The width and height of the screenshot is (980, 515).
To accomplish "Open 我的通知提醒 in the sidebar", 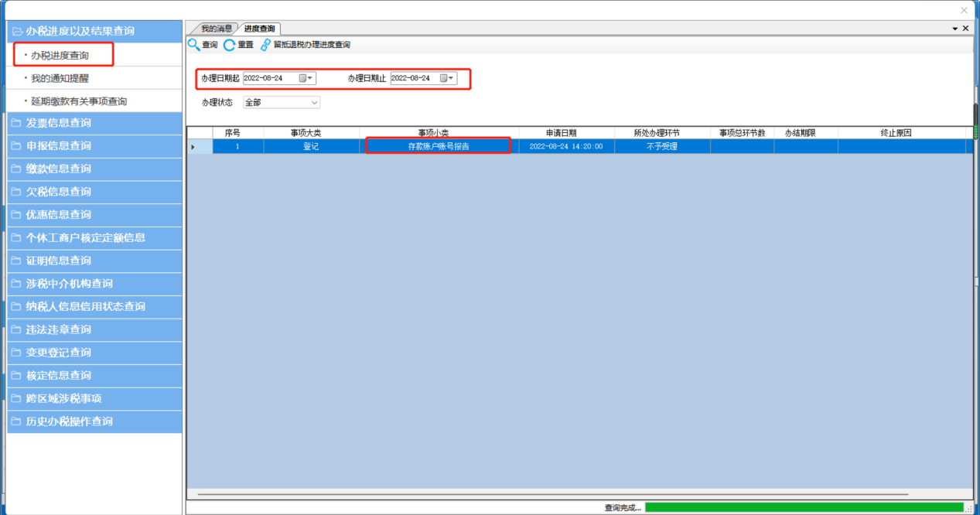I will tap(65, 78).
